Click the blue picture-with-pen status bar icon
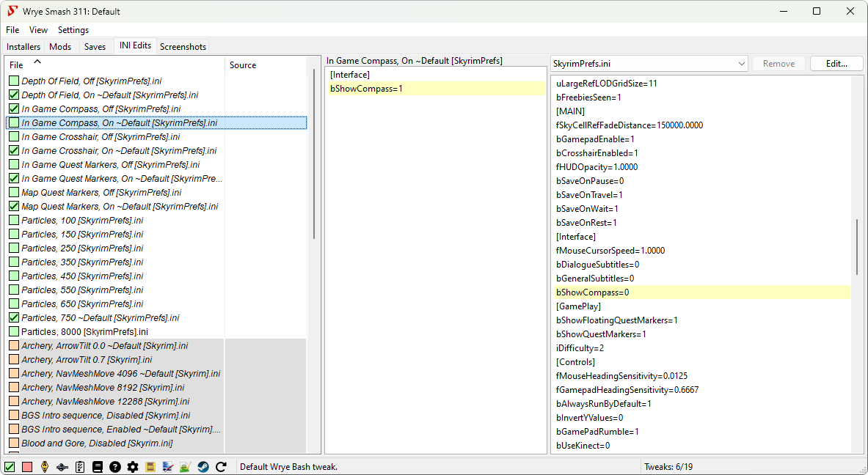The width and height of the screenshot is (868, 475). click(x=168, y=467)
